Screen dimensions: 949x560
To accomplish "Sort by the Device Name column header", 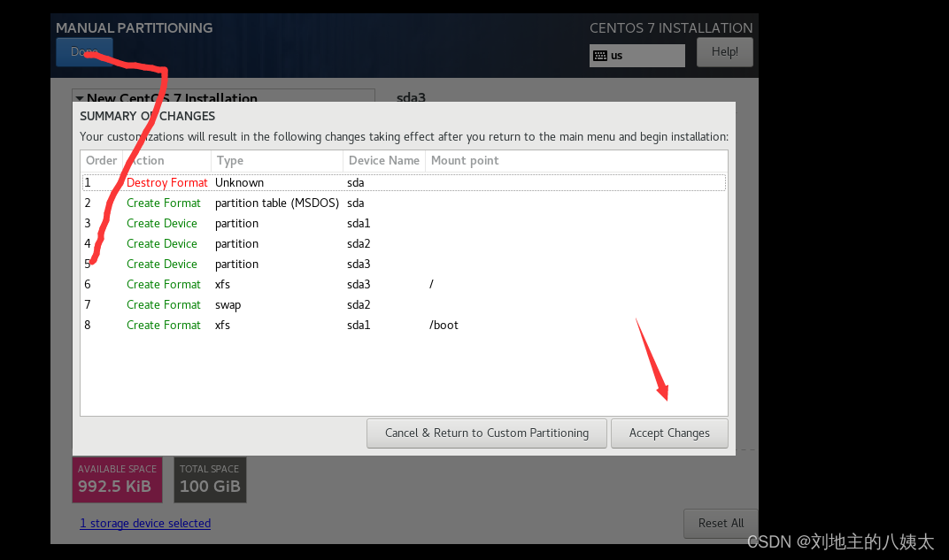I will point(383,160).
